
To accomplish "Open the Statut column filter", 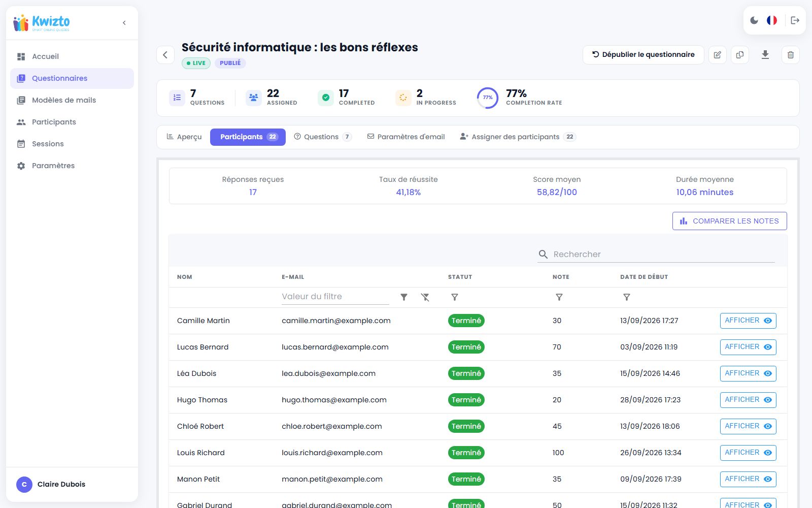I will tap(455, 297).
